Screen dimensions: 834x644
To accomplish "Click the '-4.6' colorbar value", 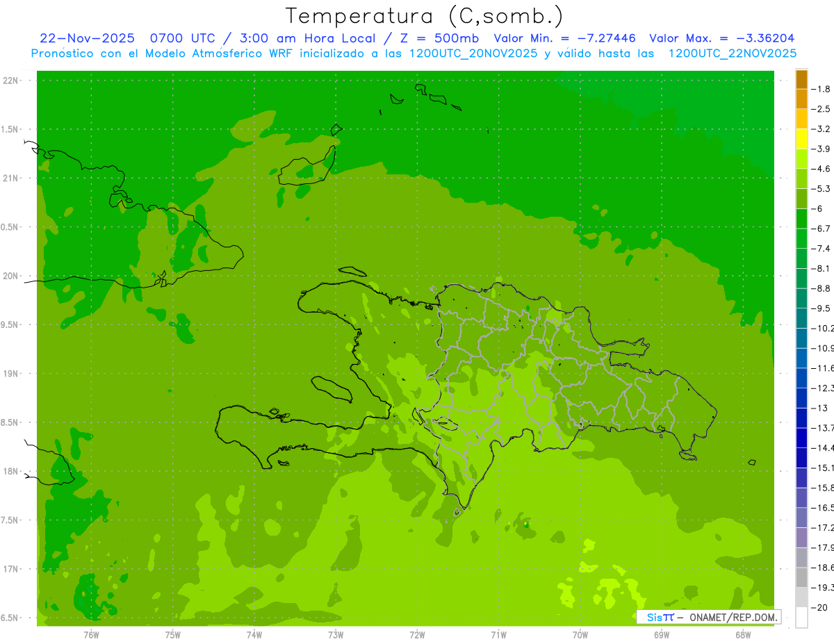I will pos(821,169).
